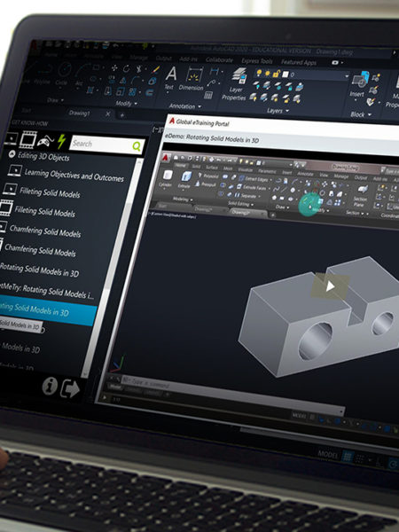This screenshot has height=532, width=399.
Task: Open the Insert button dropdown arrow
Action: (x=356, y=100)
